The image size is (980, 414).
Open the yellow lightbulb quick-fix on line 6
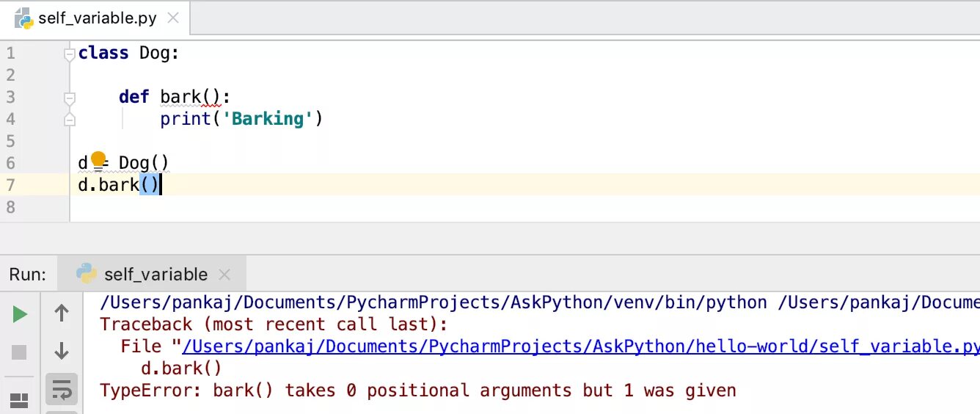[98, 159]
